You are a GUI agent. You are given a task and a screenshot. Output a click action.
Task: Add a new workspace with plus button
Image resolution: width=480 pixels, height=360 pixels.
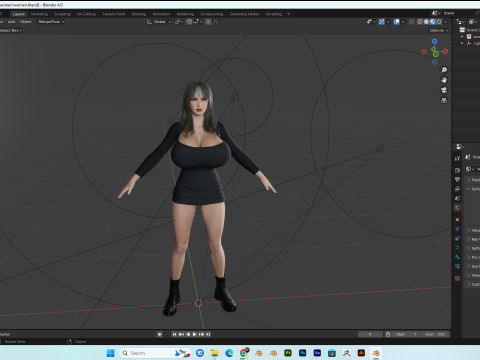pos(288,14)
